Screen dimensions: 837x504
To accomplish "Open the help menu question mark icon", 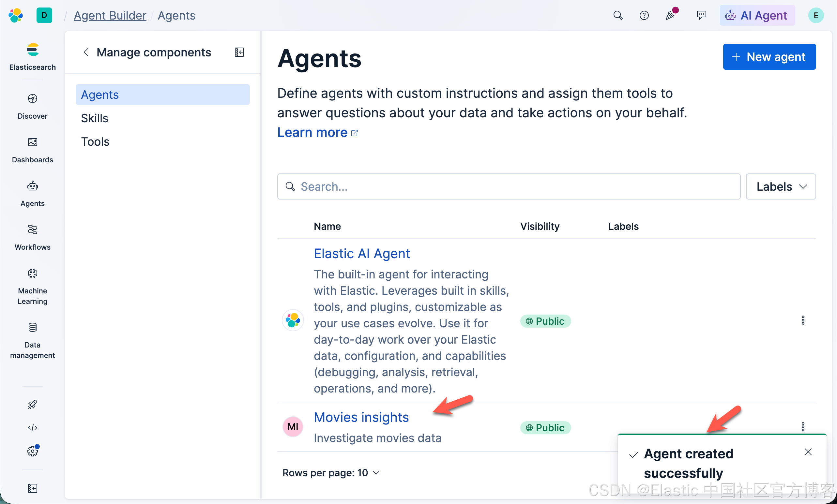I will coord(644,15).
